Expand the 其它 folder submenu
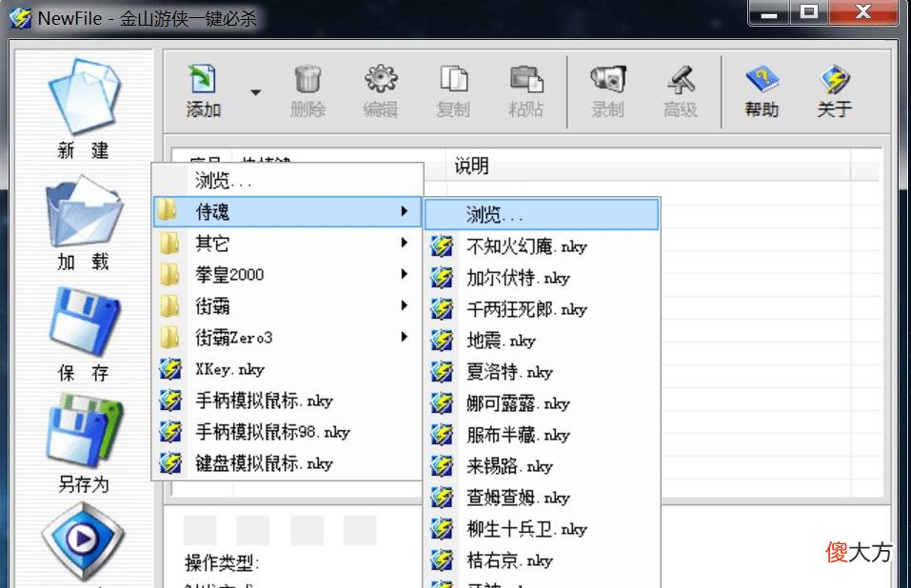The image size is (911, 588). tap(287, 243)
